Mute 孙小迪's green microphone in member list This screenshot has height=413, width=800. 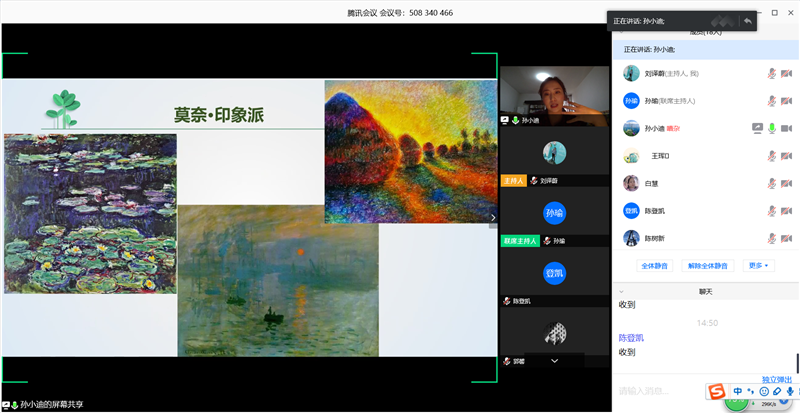(x=771, y=128)
